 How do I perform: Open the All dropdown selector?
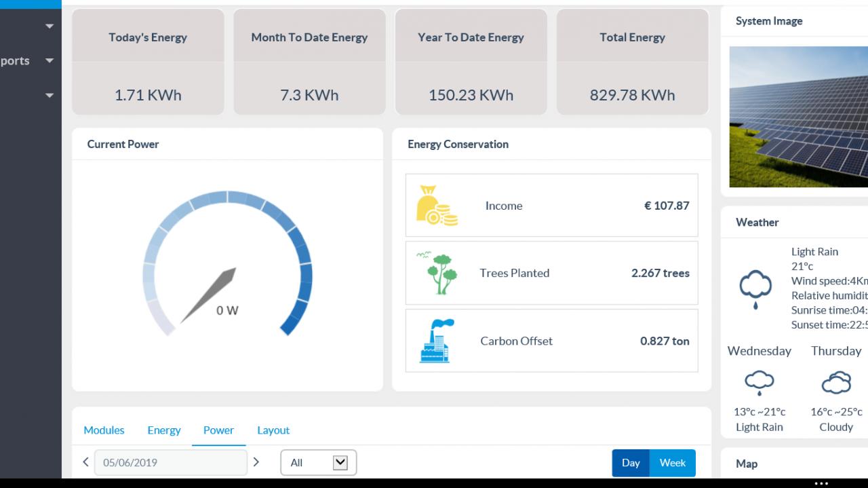[x=319, y=463]
